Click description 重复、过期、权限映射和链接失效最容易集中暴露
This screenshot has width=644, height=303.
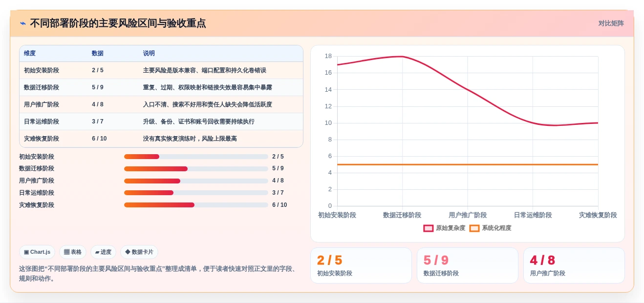[208, 87]
